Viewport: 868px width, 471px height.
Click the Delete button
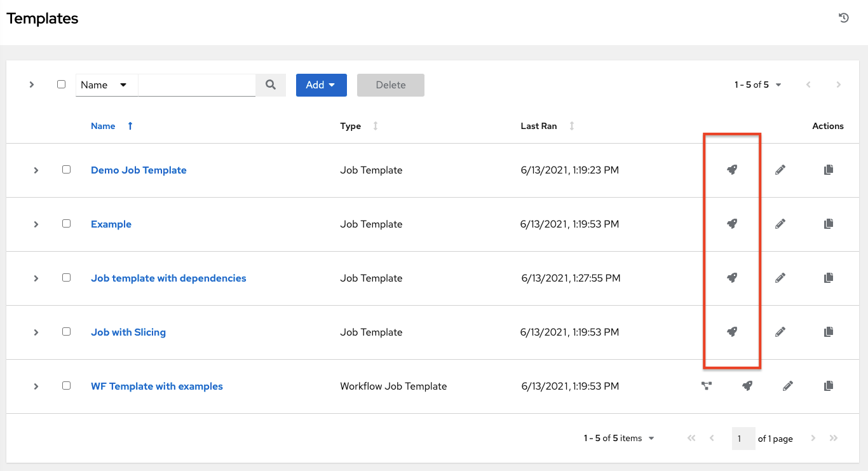390,85
